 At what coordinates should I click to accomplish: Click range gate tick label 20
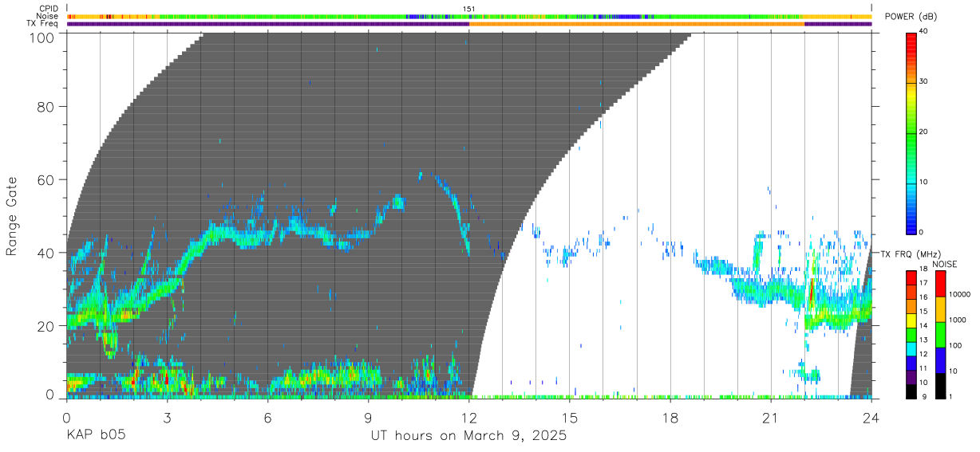click(47, 326)
